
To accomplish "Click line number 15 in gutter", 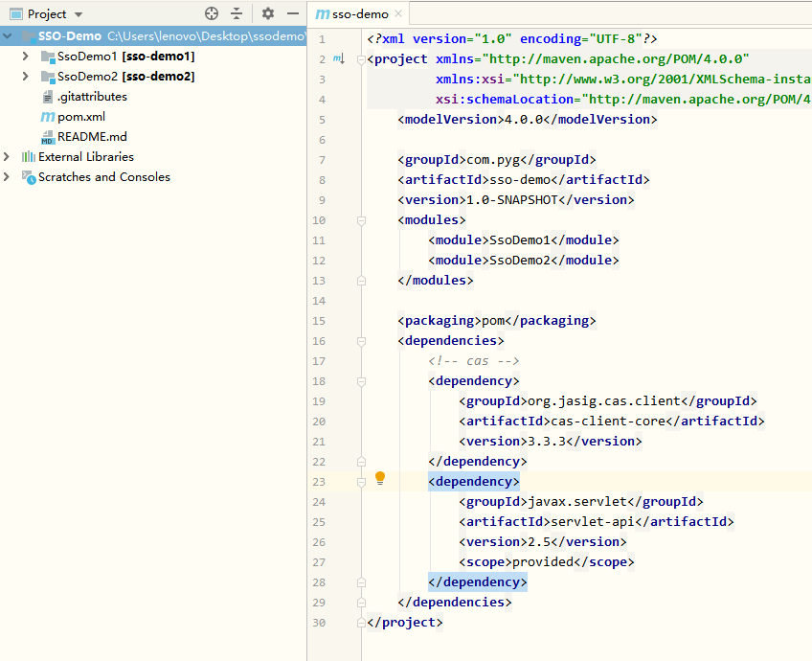I will (x=319, y=321).
